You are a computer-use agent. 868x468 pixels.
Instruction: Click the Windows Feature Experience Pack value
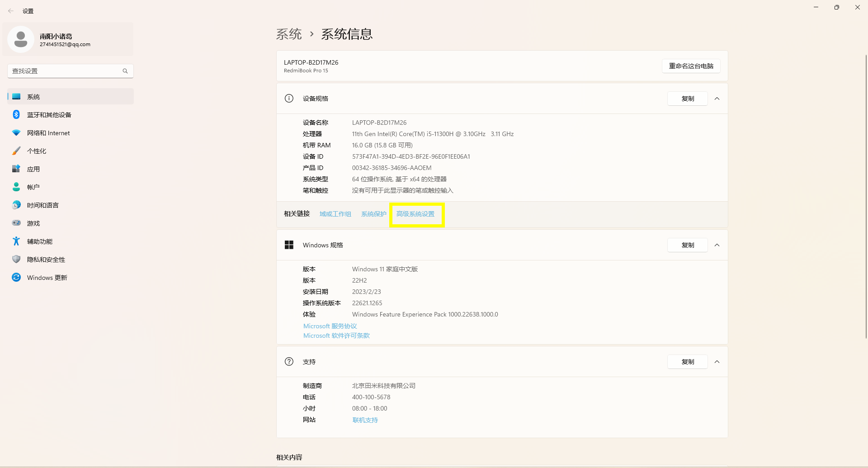(425, 314)
